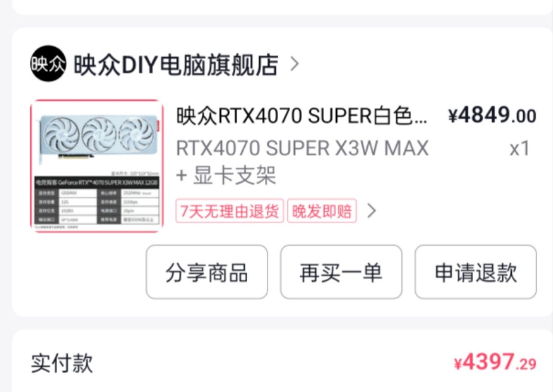The height and width of the screenshot is (392, 553).
Task: Open the RTX4070 graphics card product thumbnail
Action: point(97,166)
